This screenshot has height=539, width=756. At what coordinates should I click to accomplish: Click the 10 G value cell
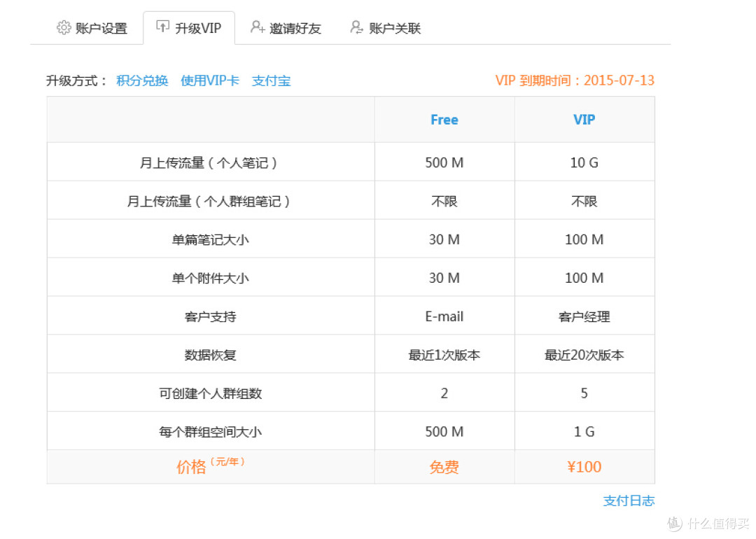point(584,163)
